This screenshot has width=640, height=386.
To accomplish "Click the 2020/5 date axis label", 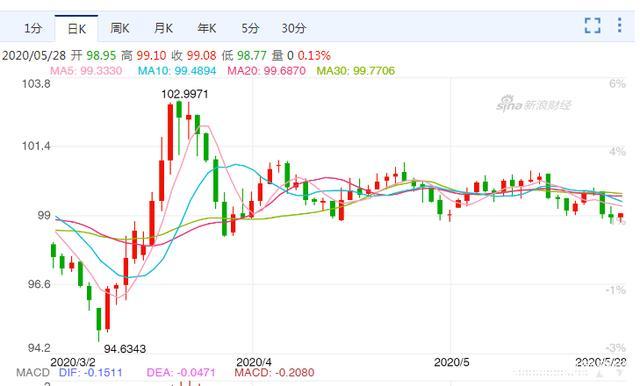I will pos(452,362).
